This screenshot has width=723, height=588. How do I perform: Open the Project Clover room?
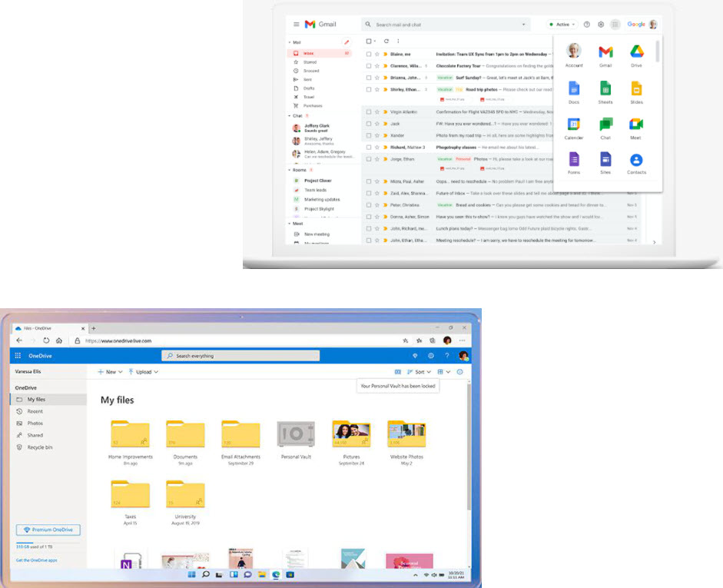click(317, 181)
